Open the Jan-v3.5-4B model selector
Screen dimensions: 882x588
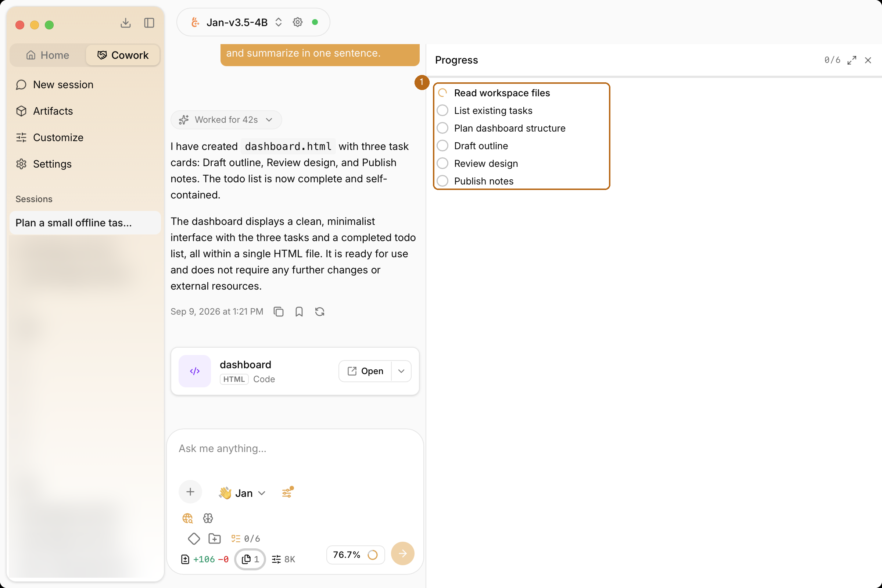[237, 22]
